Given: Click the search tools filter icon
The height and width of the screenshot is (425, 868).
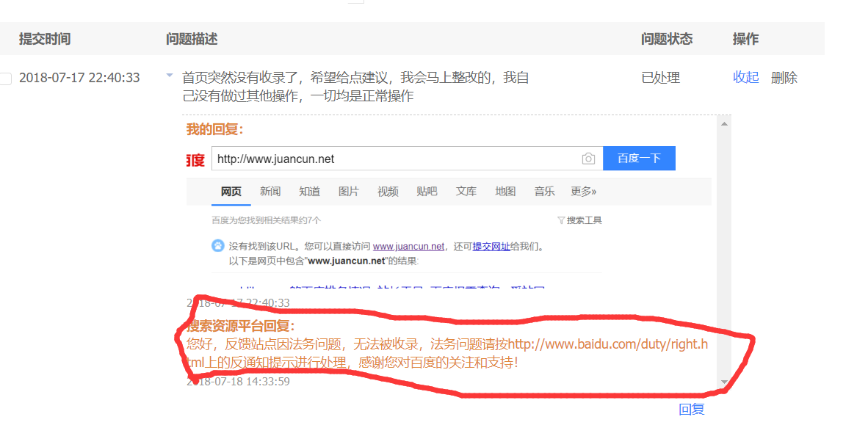Looking at the screenshot, I should click(561, 220).
